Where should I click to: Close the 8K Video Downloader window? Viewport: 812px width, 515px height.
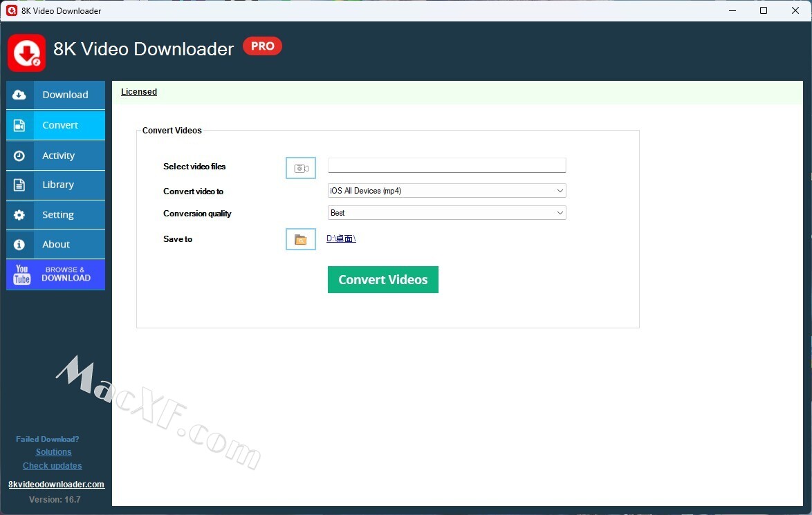coord(795,10)
